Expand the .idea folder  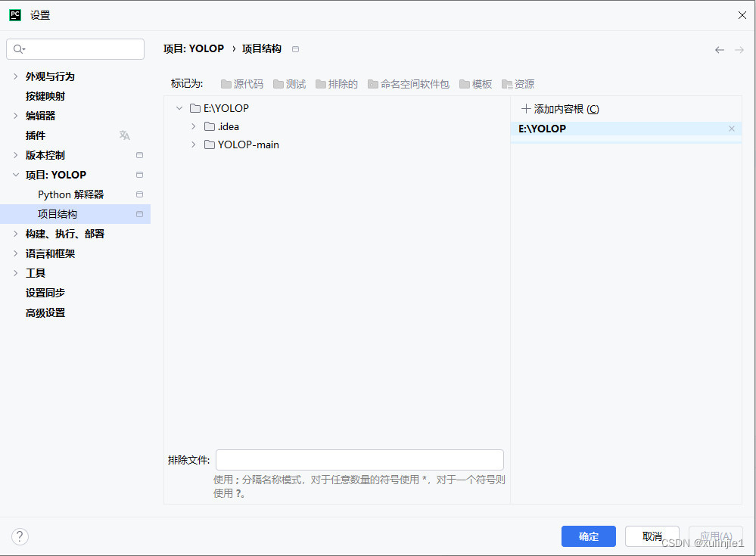pyautogui.click(x=193, y=126)
